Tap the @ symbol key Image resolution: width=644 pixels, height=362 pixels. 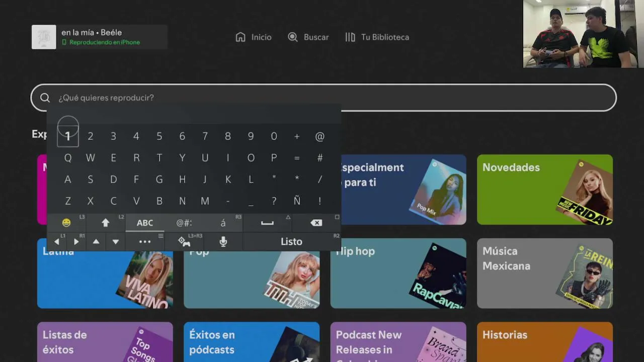(320, 136)
